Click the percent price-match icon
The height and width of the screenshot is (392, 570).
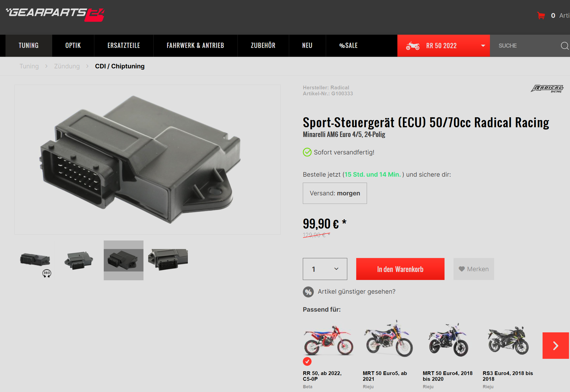coord(308,292)
